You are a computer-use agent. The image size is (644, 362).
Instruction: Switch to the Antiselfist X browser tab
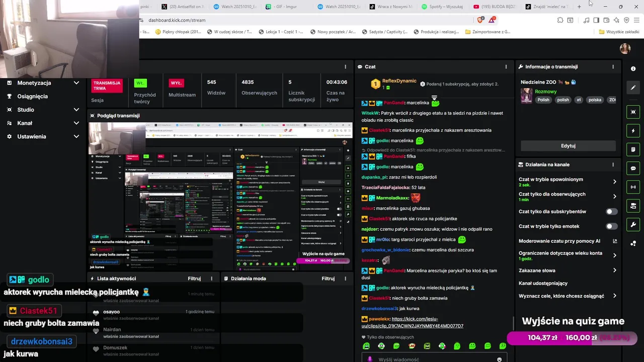(x=182, y=7)
